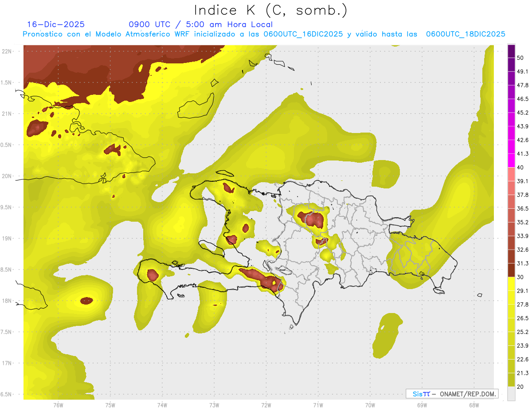Viewport: 532px width, 411px height.
Task: Click the legend value "33.9"
Action: pyautogui.click(x=523, y=236)
